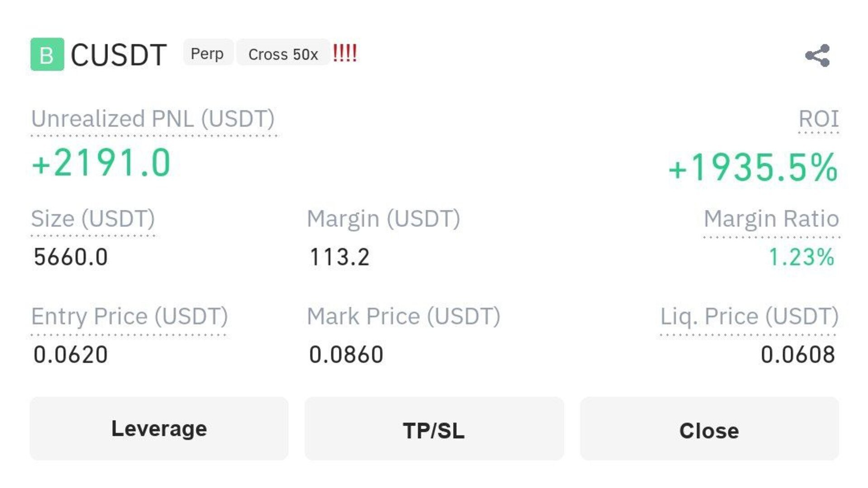
Task: Click the green B buy-side badge
Action: 47,54
